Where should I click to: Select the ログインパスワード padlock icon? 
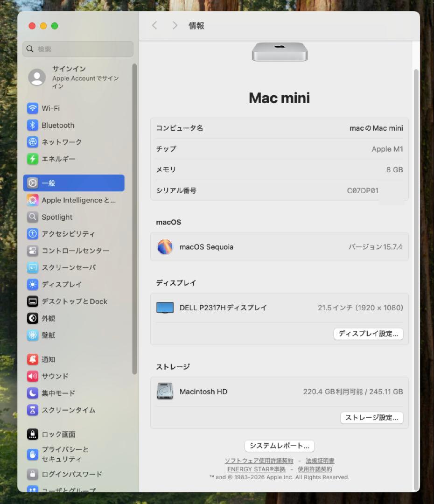click(x=33, y=474)
